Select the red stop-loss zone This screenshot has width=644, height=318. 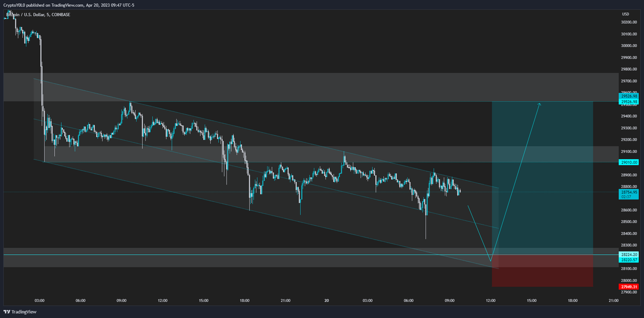click(x=542, y=271)
